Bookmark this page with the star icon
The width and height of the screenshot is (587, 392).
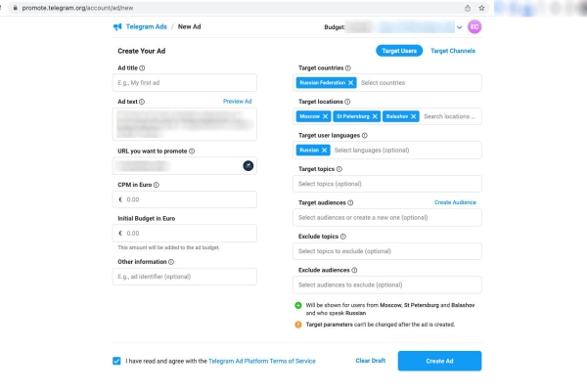click(481, 8)
